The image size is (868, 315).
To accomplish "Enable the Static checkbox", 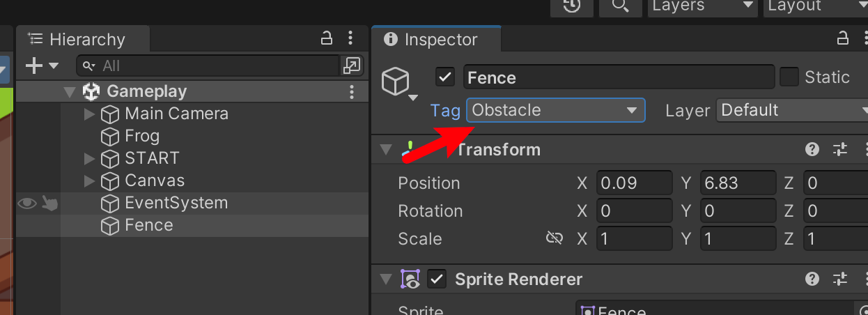I will pyautogui.click(x=789, y=77).
